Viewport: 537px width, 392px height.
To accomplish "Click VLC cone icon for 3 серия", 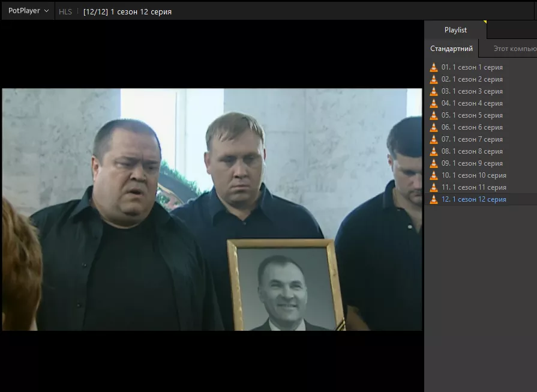I will click(434, 91).
